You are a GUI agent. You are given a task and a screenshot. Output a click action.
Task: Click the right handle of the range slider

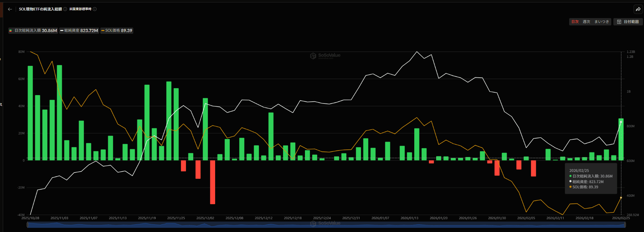coord(625,225)
